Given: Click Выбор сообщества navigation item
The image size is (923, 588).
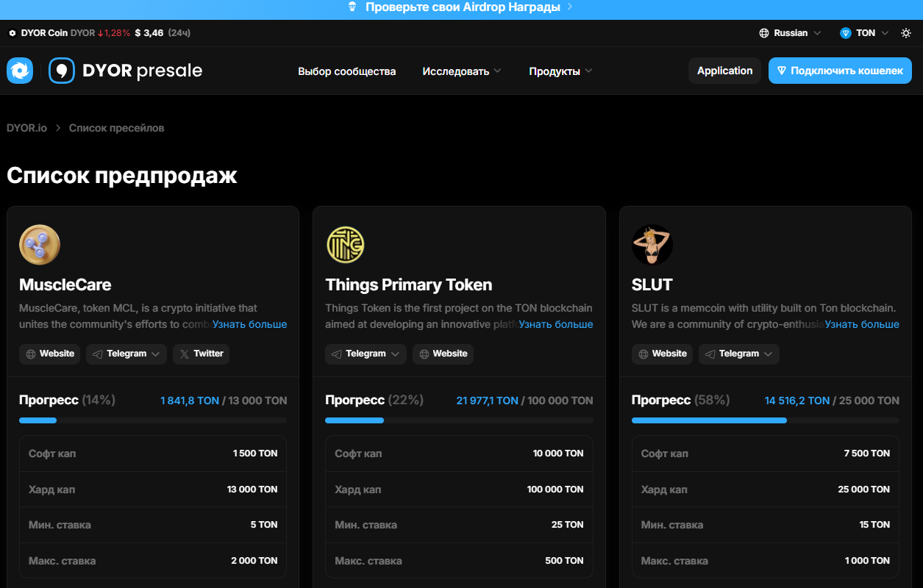Looking at the screenshot, I should [346, 71].
